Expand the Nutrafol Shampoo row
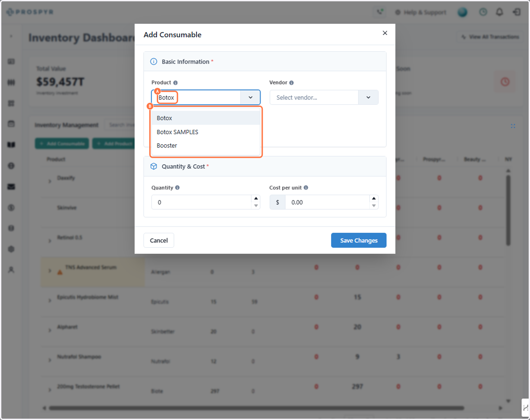Viewport: 530px width, 420px height. 50,360
